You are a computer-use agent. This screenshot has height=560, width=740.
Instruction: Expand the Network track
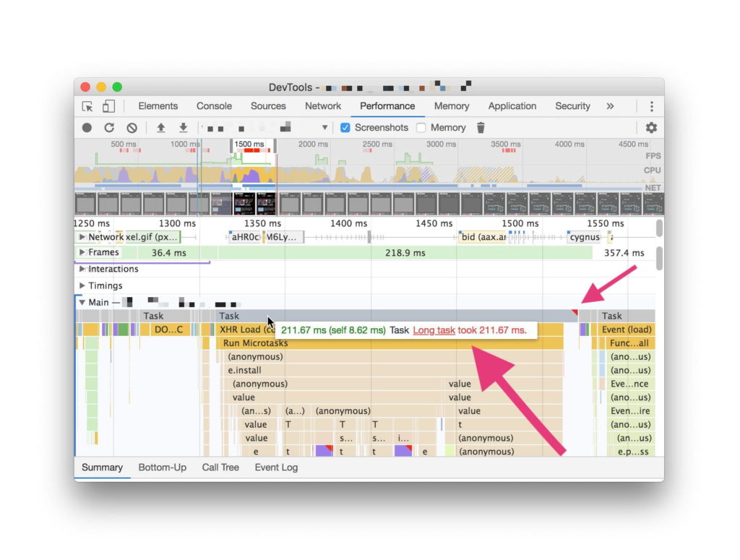pos(82,237)
